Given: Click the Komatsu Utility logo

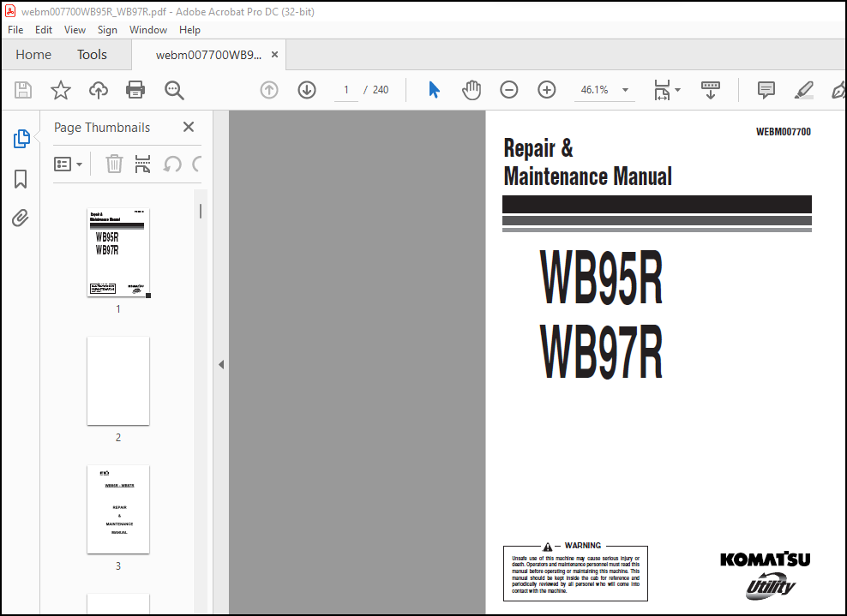Looking at the screenshot, I should [x=766, y=575].
